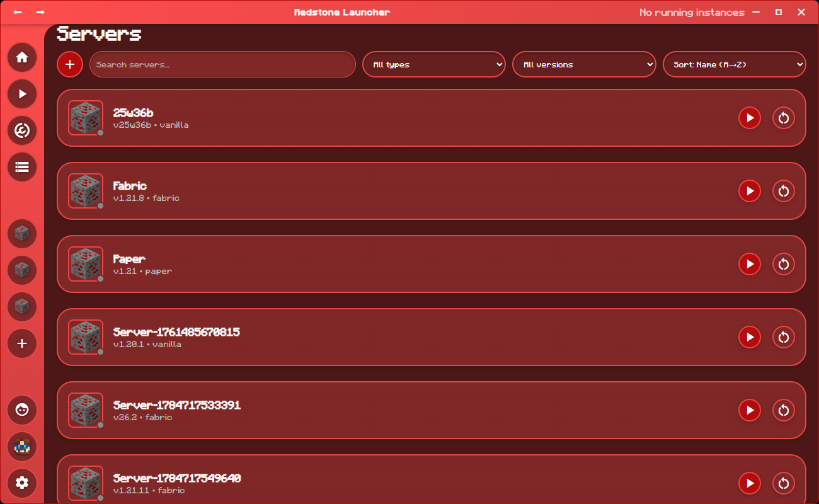The width and height of the screenshot is (819, 504).
Task: Start the Paper server
Action: click(750, 264)
